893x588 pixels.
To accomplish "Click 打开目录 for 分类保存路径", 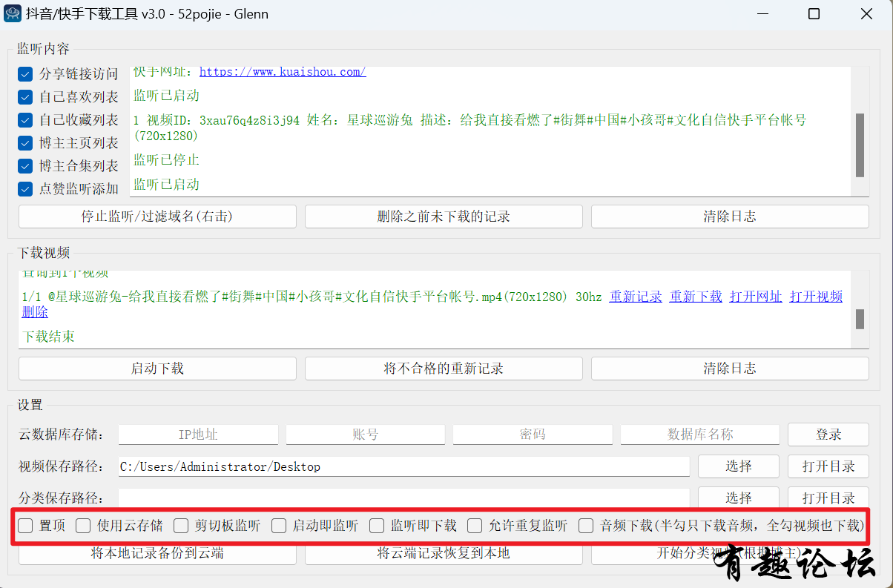I will coord(828,498).
